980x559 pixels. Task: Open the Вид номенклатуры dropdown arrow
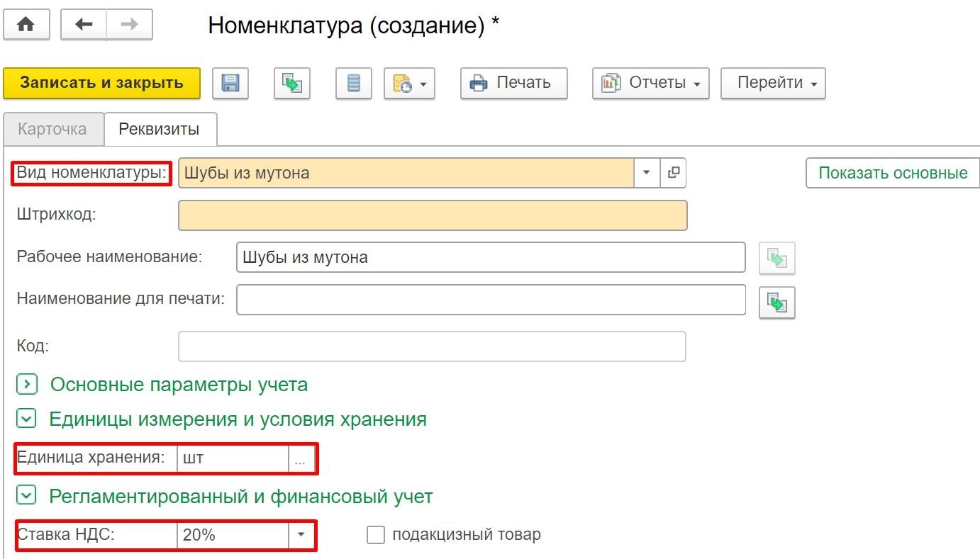click(x=646, y=172)
